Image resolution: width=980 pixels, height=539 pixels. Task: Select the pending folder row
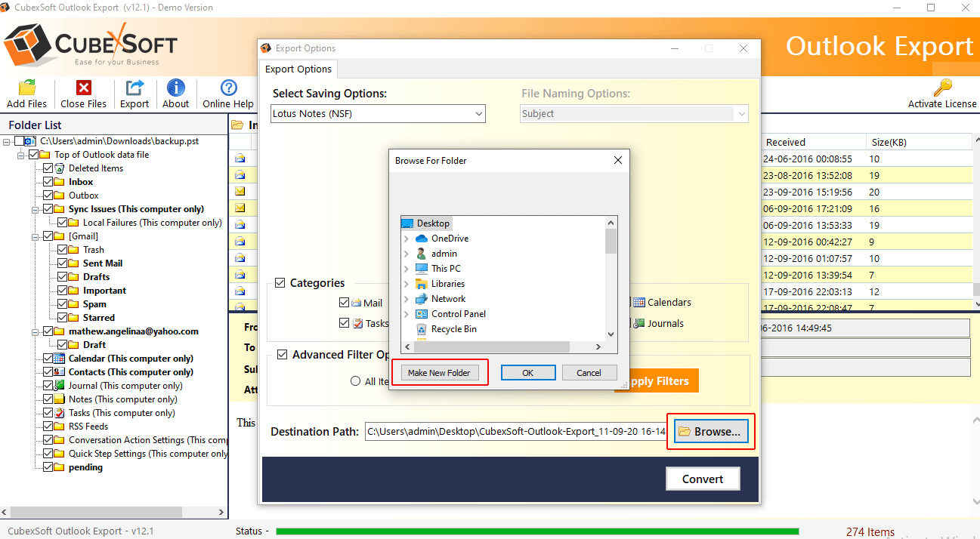(85, 467)
